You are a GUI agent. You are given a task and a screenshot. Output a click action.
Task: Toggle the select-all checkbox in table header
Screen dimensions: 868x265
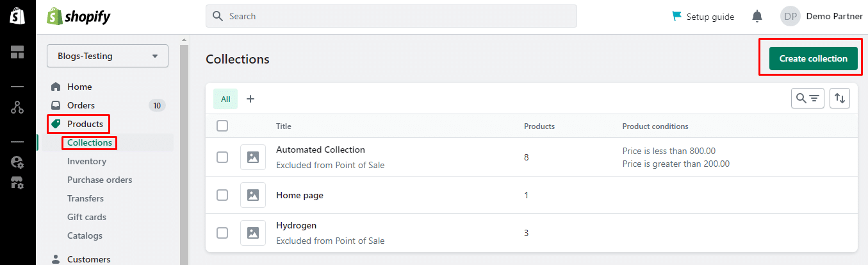[x=222, y=126]
